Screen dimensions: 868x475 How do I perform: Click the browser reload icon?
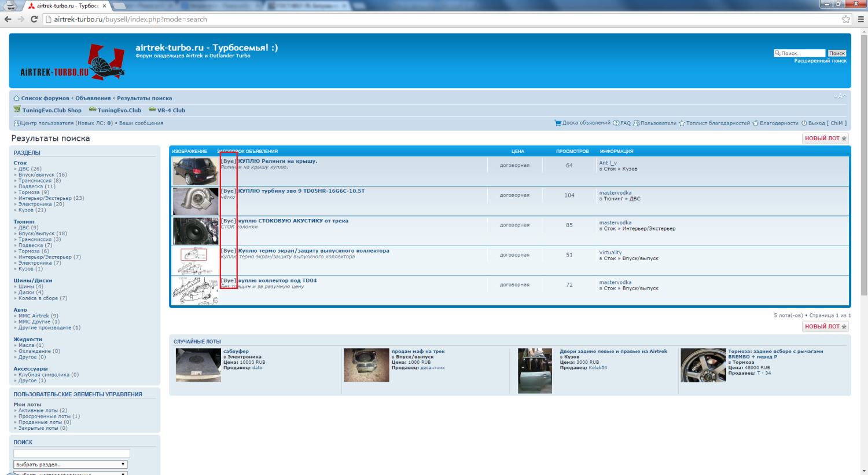(34, 19)
